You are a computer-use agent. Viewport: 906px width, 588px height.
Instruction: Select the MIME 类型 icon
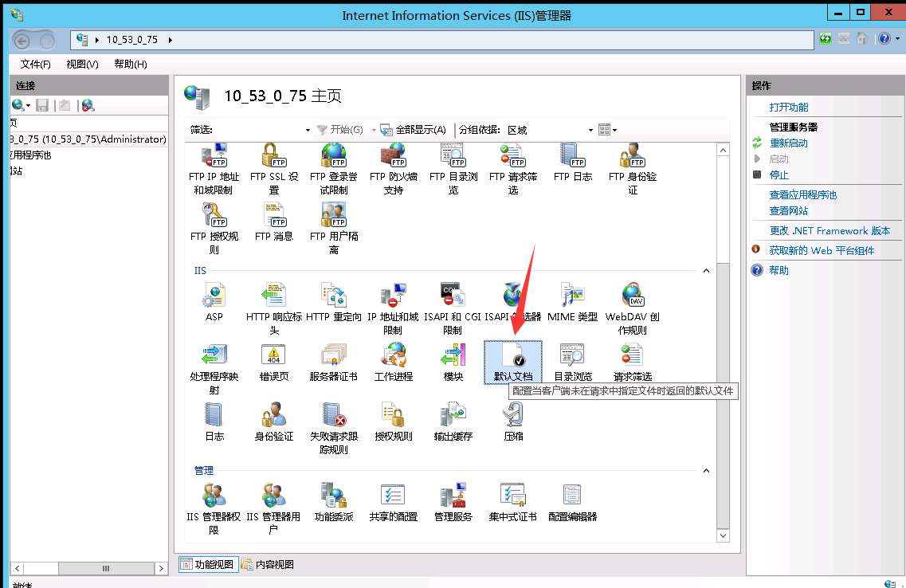click(571, 301)
